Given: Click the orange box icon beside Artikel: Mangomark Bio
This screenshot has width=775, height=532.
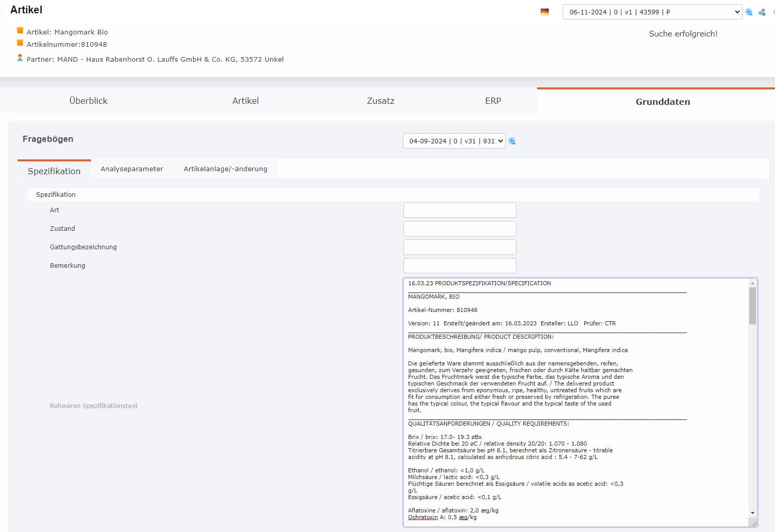Looking at the screenshot, I should [20, 31].
